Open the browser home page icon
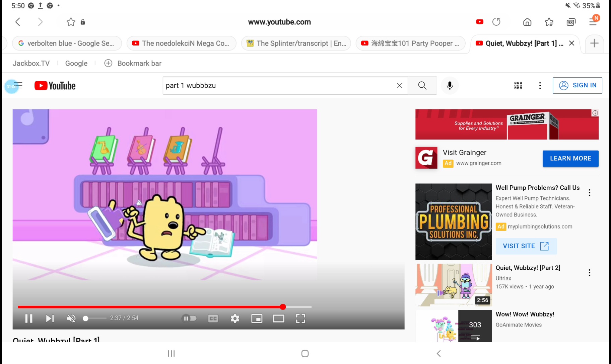The width and height of the screenshot is (611, 364). pyautogui.click(x=527, y=22)
